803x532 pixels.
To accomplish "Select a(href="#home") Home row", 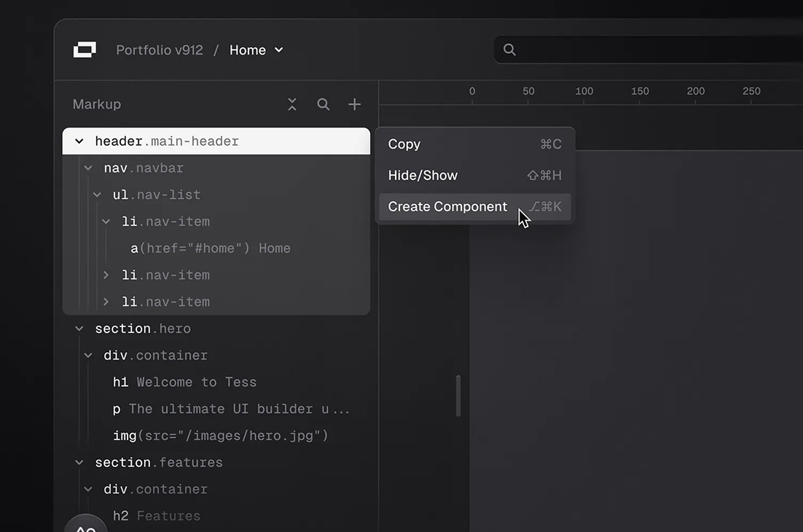I will pyautogui.click(x=216, y=249).
